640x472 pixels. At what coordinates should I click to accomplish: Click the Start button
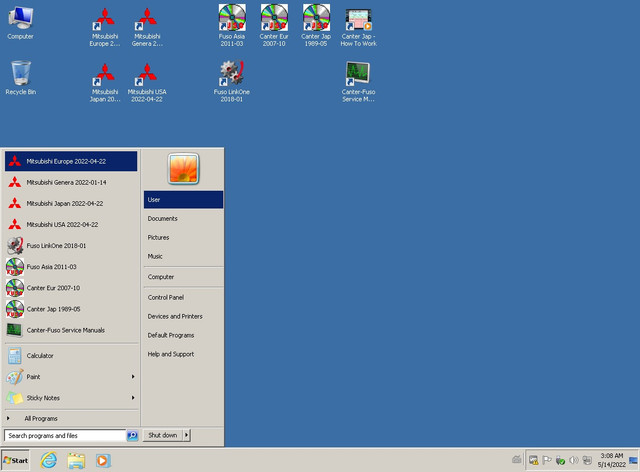pos(16,461)
